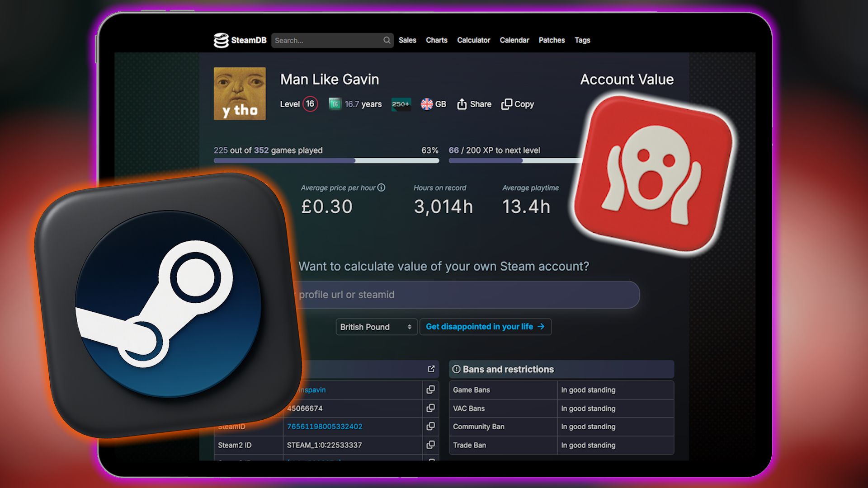Click the Share icon button

click(462, 104)
